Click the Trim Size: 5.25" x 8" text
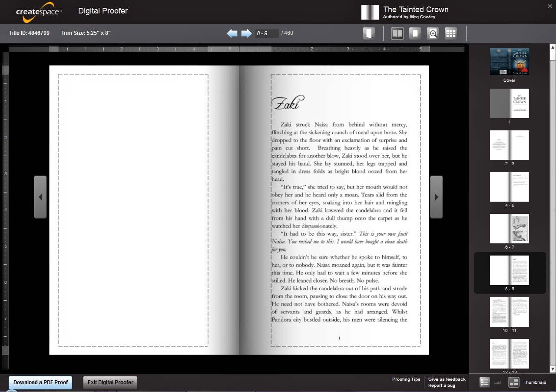Image resolution: width=556 pixels, height=392 pixels. coord(86,33)
